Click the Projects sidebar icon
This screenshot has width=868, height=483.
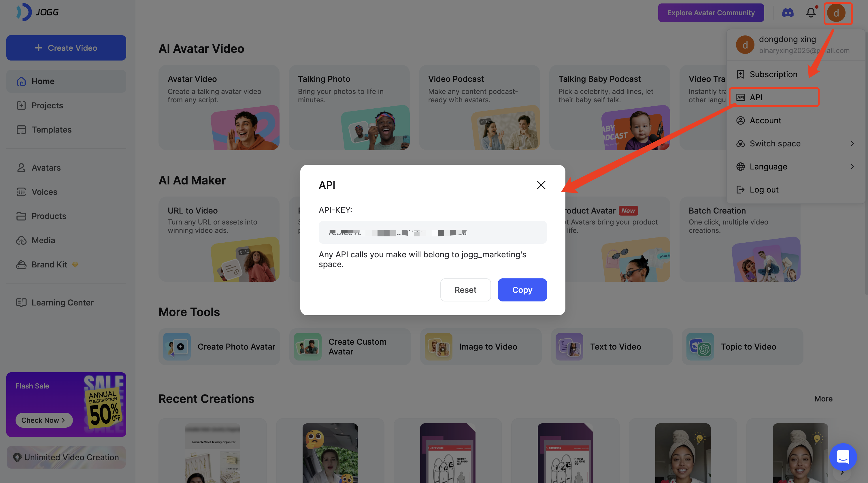click(x=21, y=105)
